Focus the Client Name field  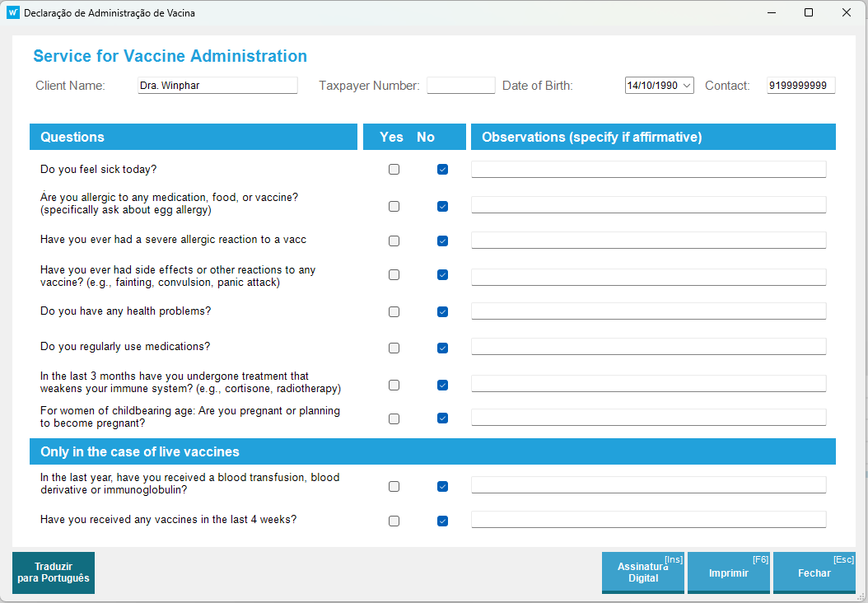click(217, 86)
